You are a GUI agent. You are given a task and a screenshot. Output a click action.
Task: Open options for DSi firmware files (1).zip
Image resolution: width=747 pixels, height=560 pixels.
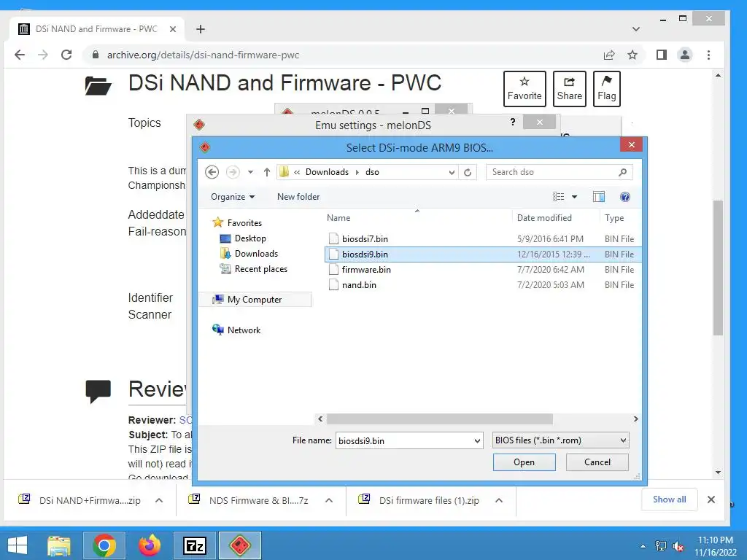pos(499,500)
